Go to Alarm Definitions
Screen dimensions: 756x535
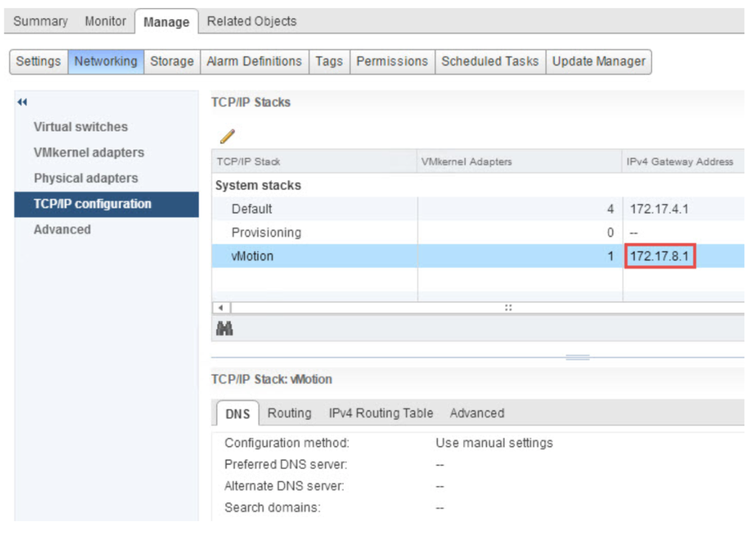pyautogui.click(x=254, y=61)
